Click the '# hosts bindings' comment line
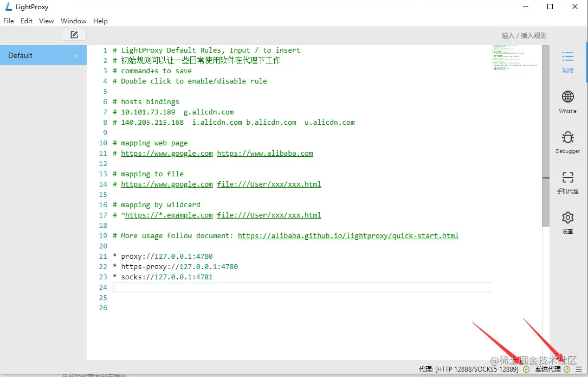588x377 pixels. tap(146, 102)
